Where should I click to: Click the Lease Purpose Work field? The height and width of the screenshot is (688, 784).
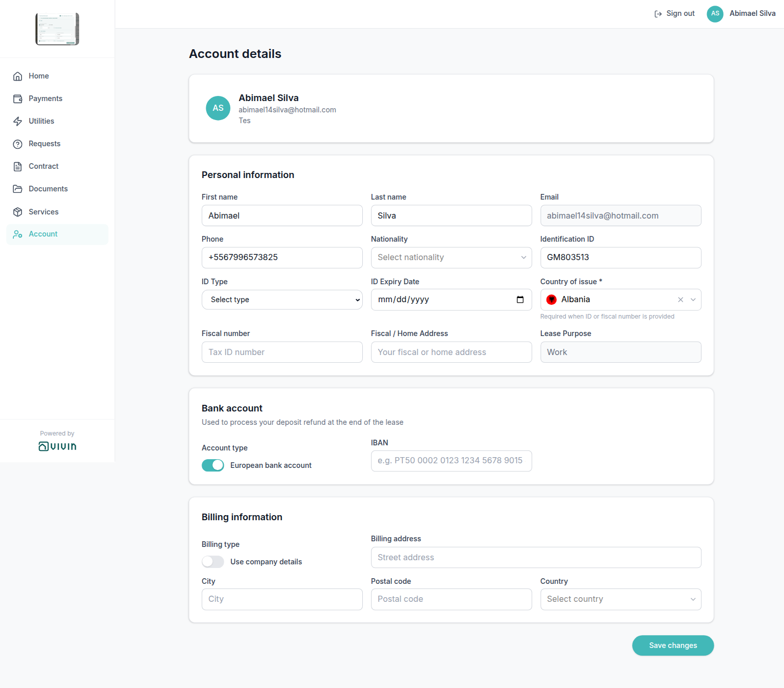point(621,352)
